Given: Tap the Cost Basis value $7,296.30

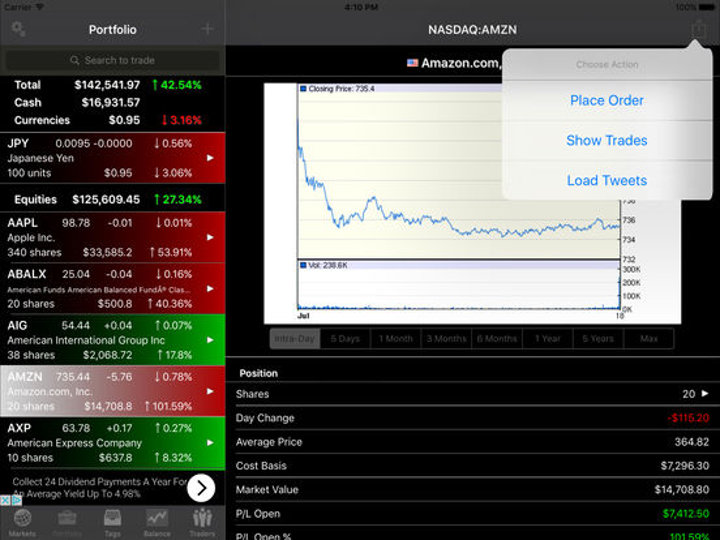Looking at the screenshot, I should coord(685,466).
